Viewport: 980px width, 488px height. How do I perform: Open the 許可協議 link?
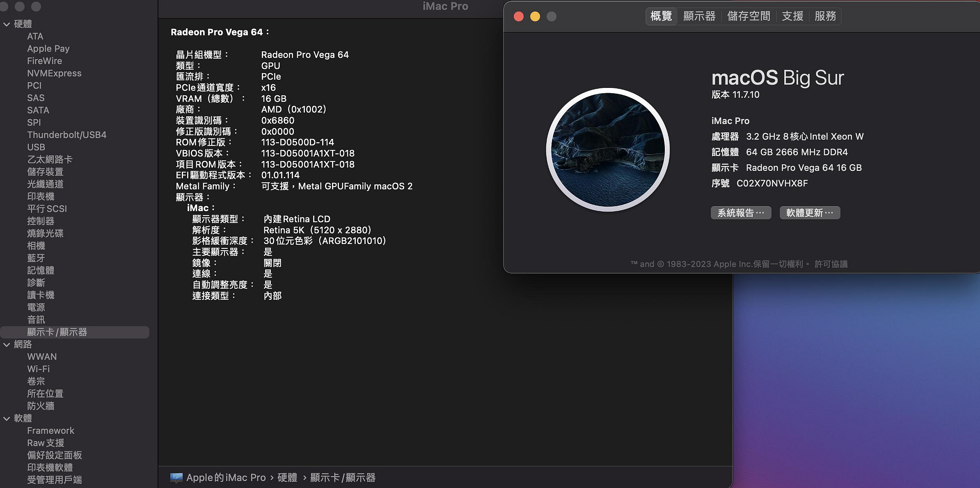coord(831,264)
